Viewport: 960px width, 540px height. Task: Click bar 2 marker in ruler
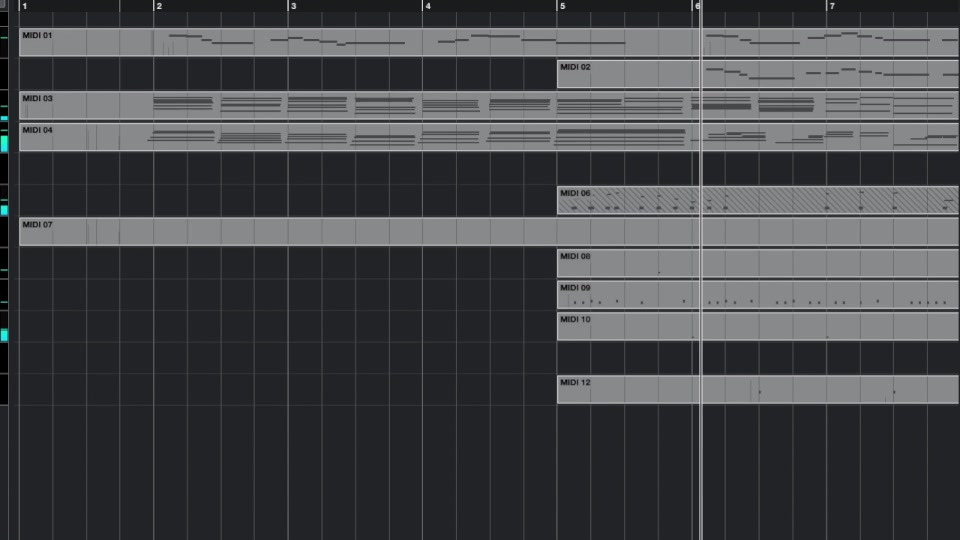click(159, 6)
